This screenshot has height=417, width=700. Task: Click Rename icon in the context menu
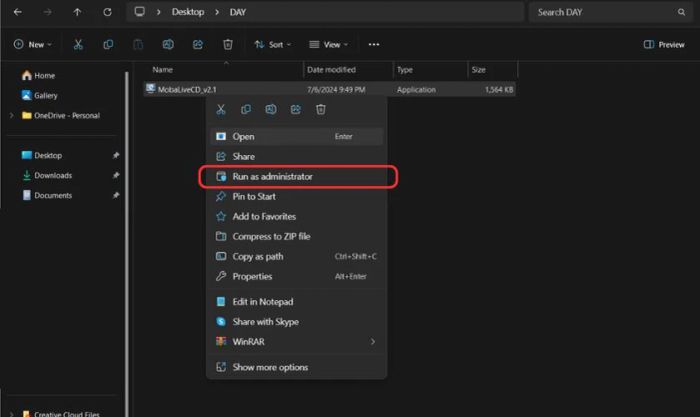click(271, 109)
